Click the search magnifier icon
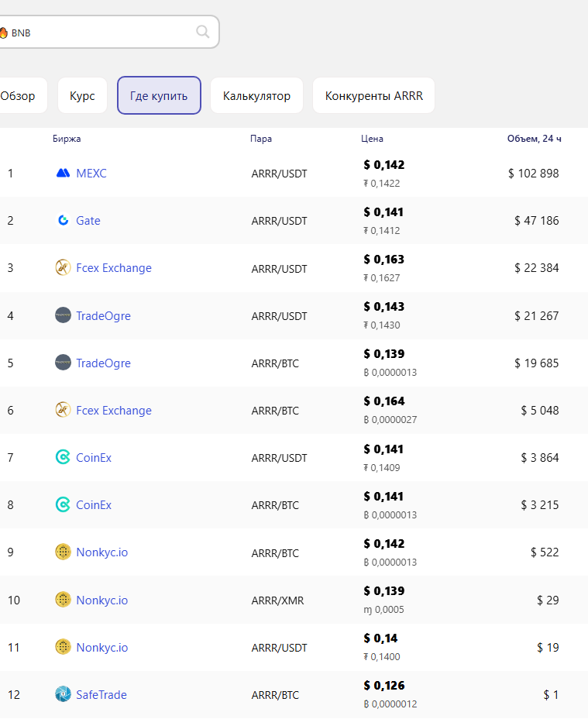 coord(203,32)
